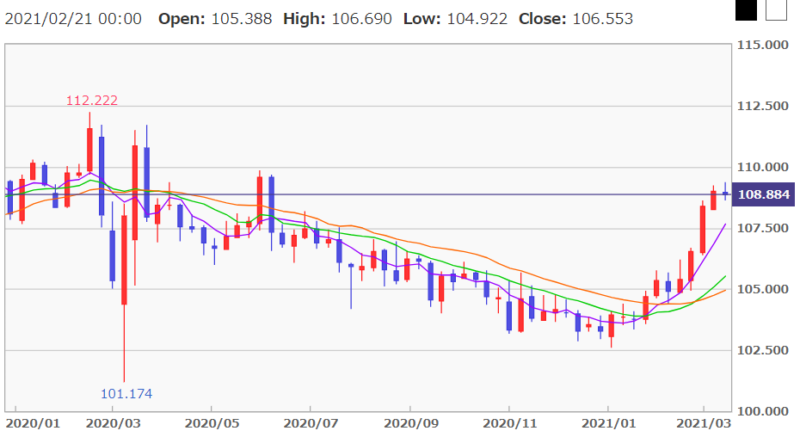Click the 107.500 price axis label
This screenshot has height=437, width=800.
[x=762, y=228]
